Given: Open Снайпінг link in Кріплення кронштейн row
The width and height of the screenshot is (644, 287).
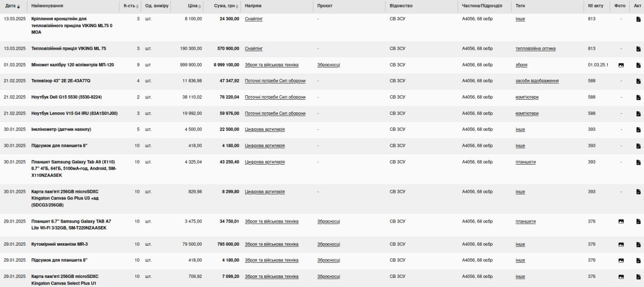Looking at the screenshot, I should [254, 19].
